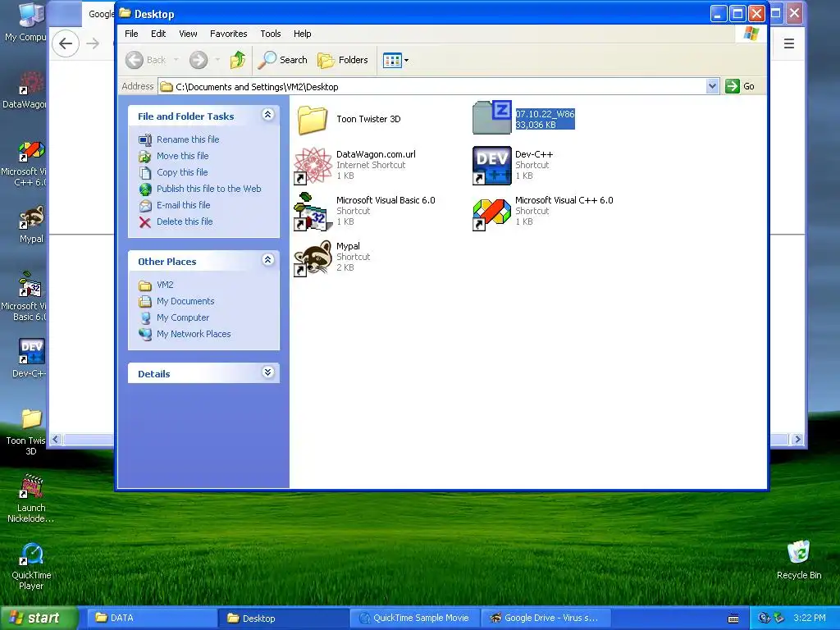This screenshot has width=840, height=630.
Task: Open the Edit menu
Action: pos(158,34)
